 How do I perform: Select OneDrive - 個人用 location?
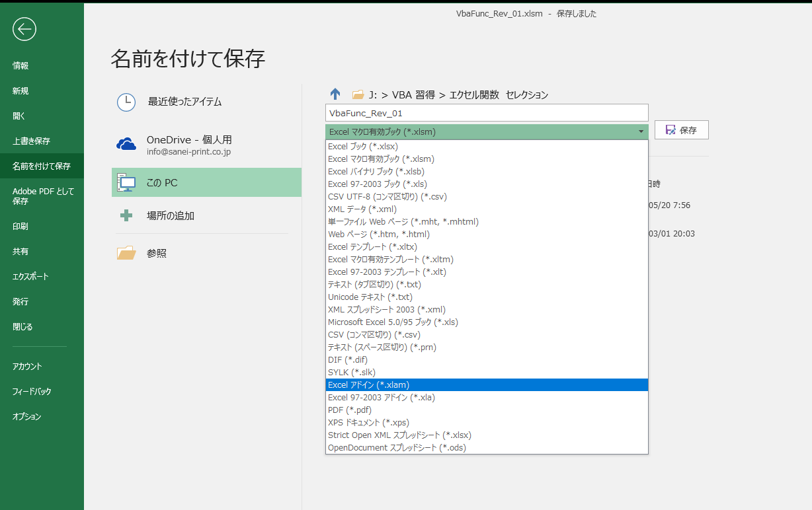point(206,145)
